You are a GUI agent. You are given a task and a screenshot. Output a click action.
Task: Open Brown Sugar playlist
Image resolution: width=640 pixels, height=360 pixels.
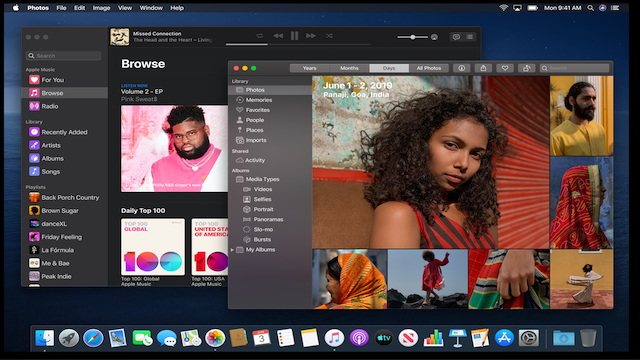click(64, 211)
